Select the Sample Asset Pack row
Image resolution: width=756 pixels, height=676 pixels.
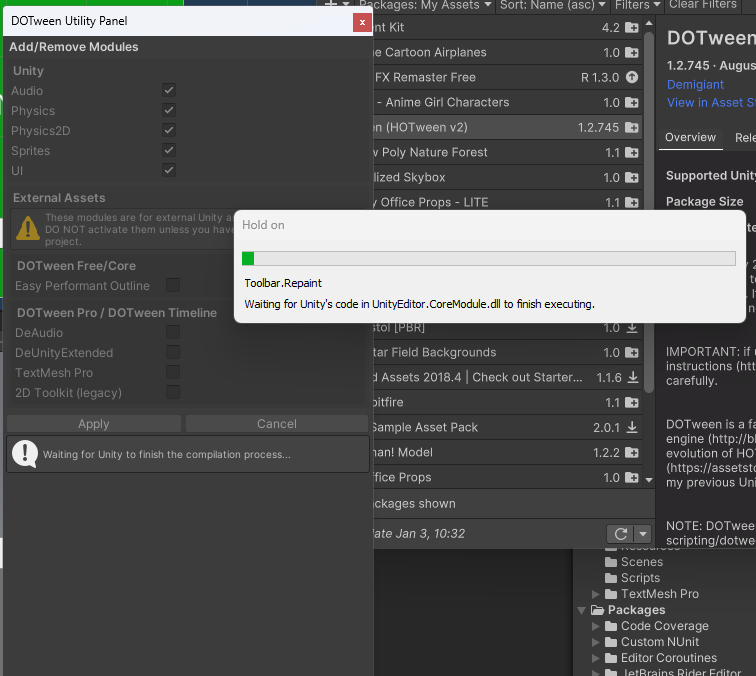pos(507,427)
